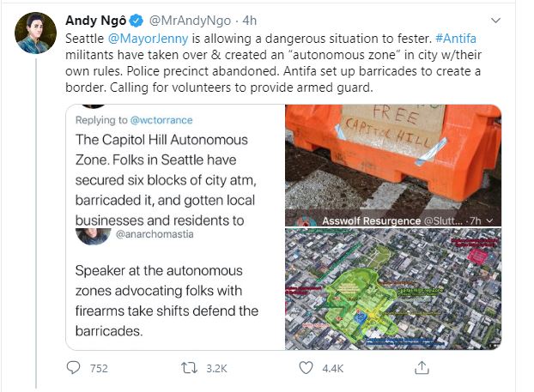The image size is (534, 392).
Task: Like the tweet with the heart icon
Action: coord(306,368)
